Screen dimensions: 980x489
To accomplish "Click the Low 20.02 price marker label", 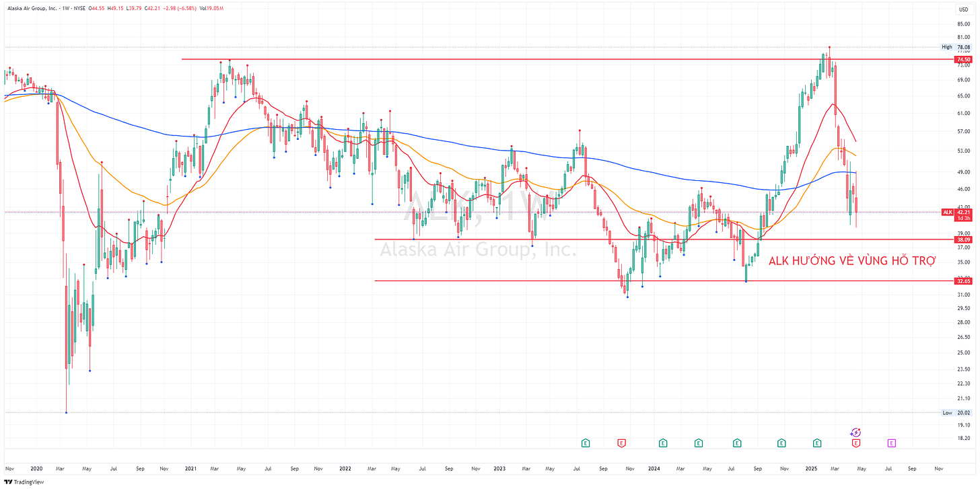I will pos(956,413).
